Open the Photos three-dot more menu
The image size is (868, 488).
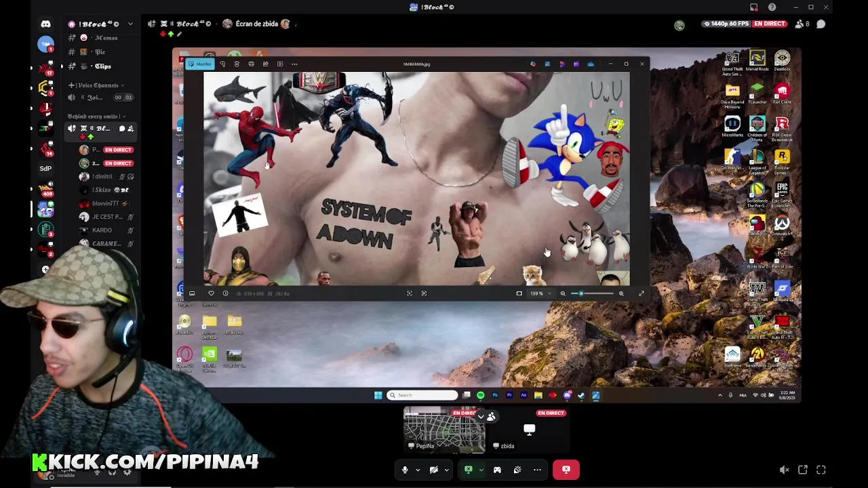[294, 64]
